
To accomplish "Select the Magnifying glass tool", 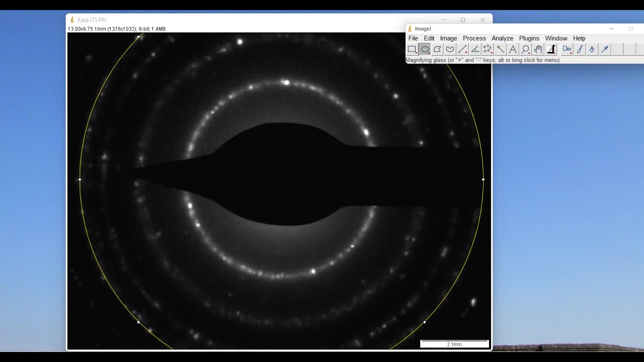I will click(x=526, y=49).
